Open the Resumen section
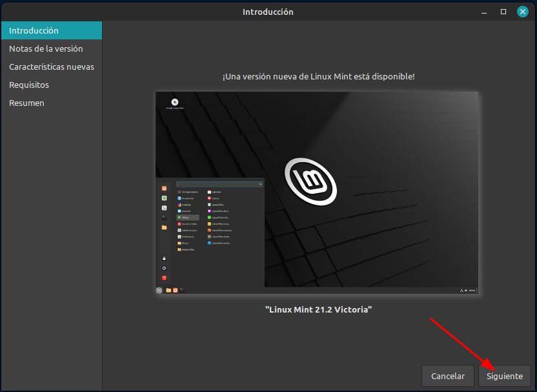 pyautogui.click(x=52, y=103)
